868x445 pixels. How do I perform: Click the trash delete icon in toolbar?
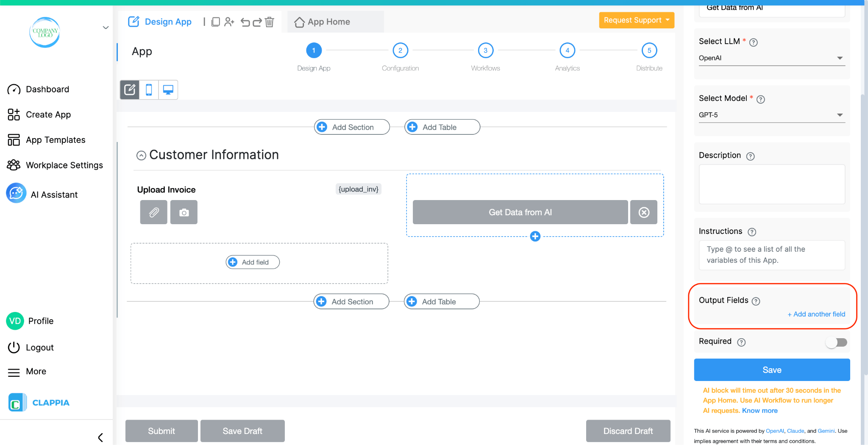pos(270,22)
